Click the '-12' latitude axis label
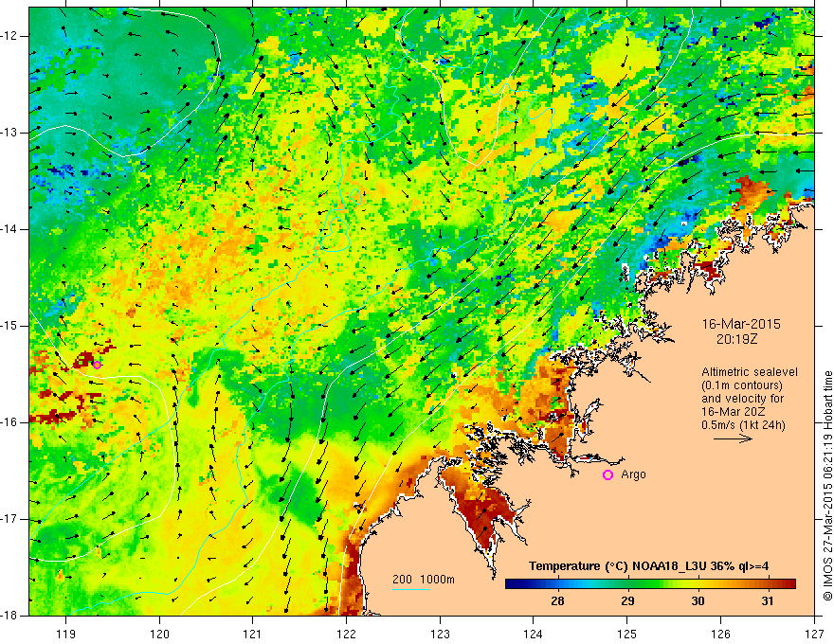 [x=9, y=36]
